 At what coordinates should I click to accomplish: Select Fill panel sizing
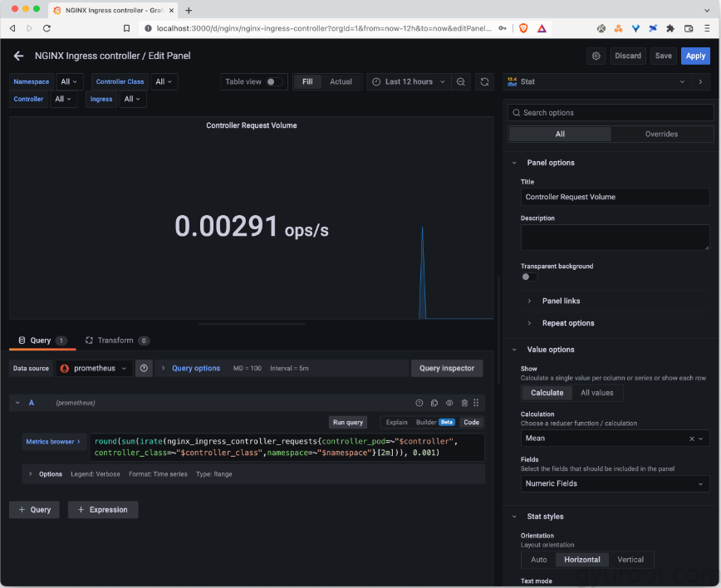pos(307,82)
